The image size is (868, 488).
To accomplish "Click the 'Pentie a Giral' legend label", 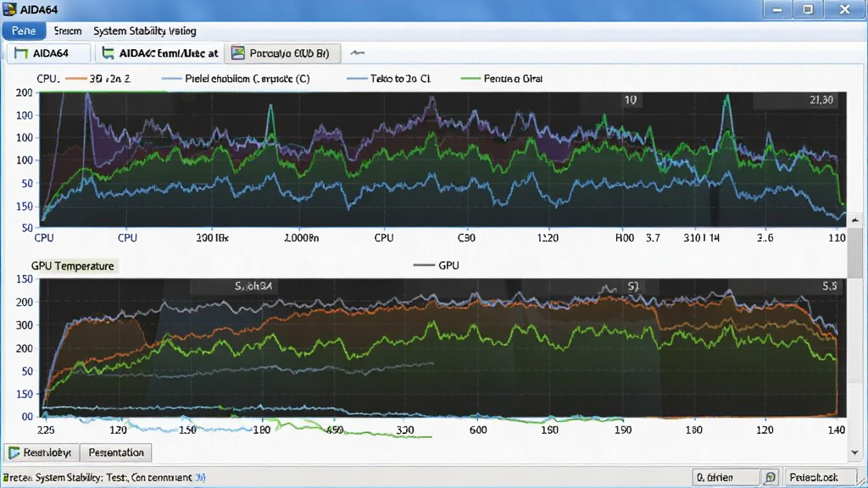I will click(x=513, y=79).
